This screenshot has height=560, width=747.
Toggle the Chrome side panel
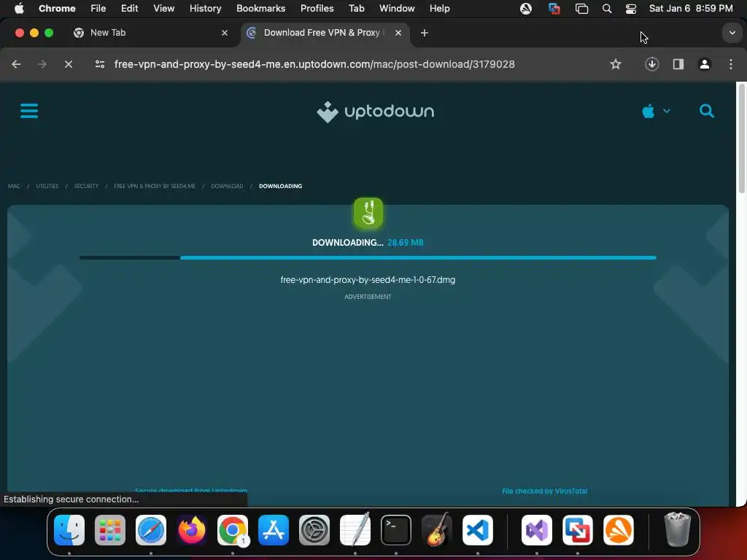678,64
